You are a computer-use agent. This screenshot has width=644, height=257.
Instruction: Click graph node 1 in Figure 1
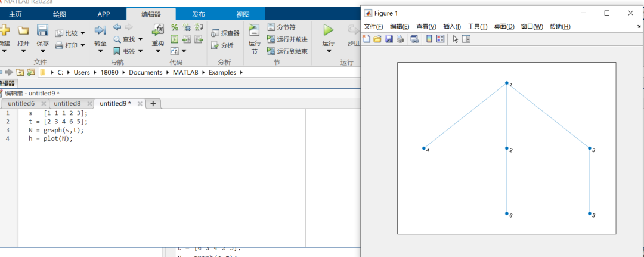coord(507,83)
